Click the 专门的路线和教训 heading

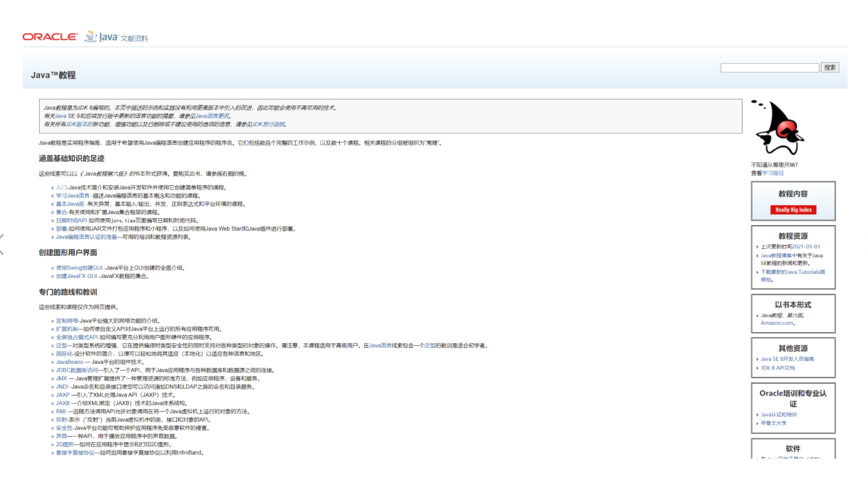(x=68, y=292)
